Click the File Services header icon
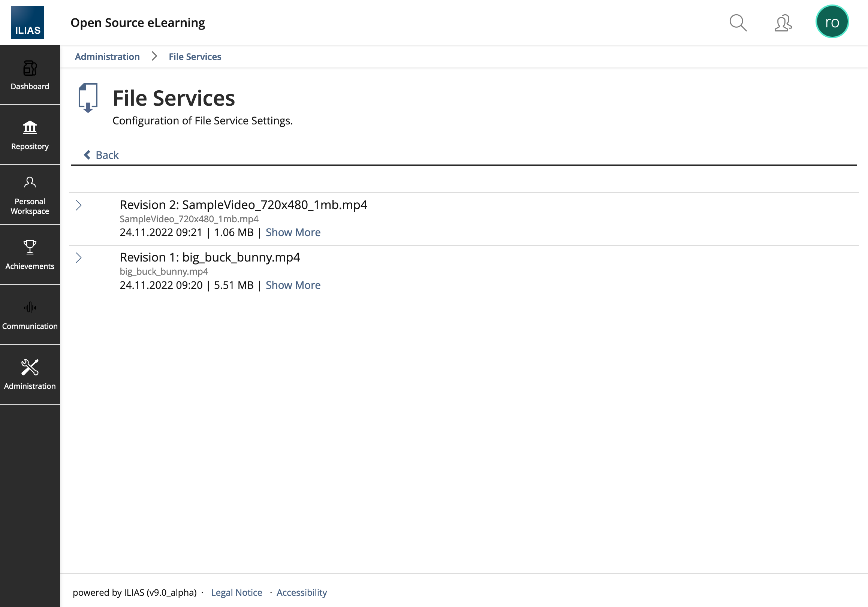 click(88, 98)
